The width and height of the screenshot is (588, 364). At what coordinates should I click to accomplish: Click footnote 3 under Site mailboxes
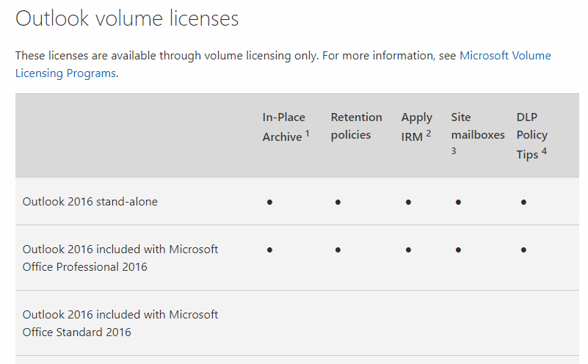pos(454,151)
